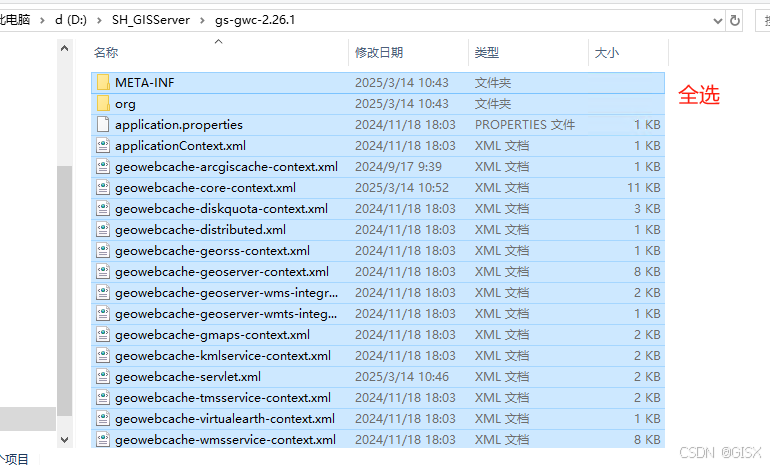The width and height of the screenshot is (770, 466).
Task: Click the META-INF folder icon
Action: pos(103,82)
